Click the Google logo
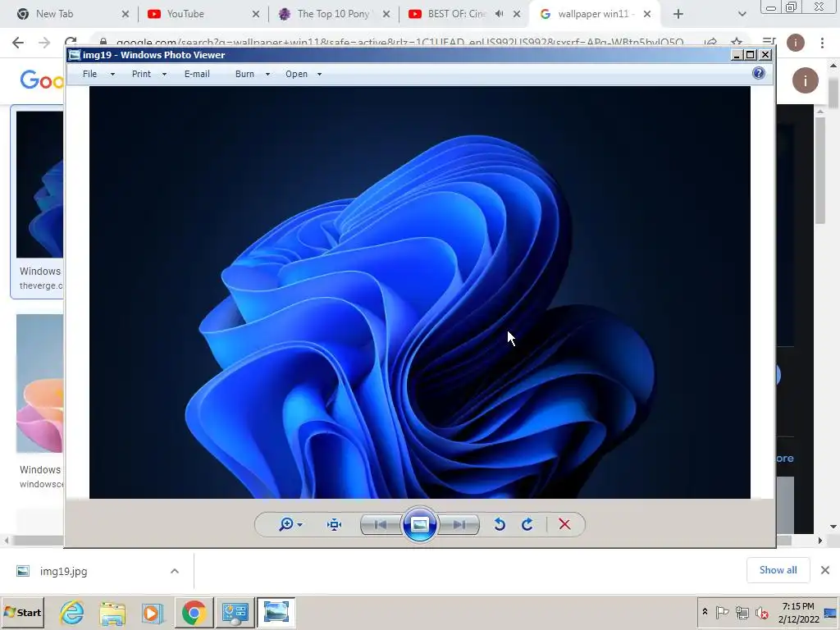The image size is (840, 630). tap(42, 80)
